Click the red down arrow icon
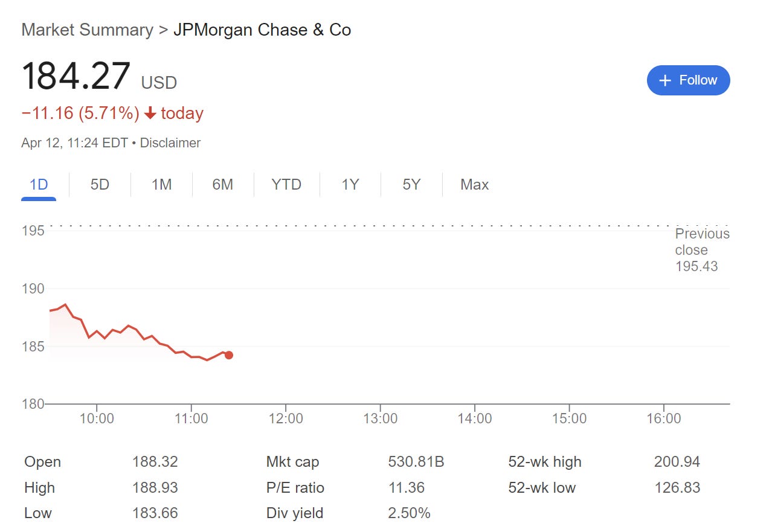The height and width of the screenshot is (532, 772). pos(150,114)
